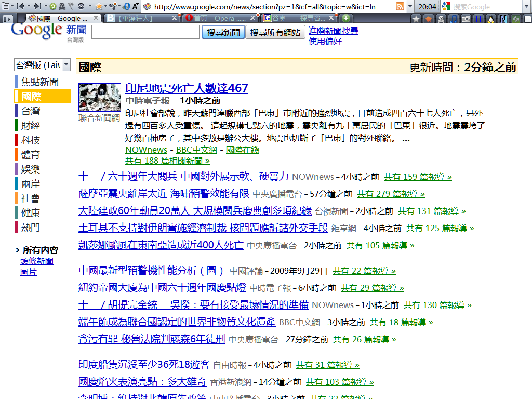The height and width of the screenshot is (399, 532).
Task: Open the Opera main menu icon
Action: pos(5,6)
